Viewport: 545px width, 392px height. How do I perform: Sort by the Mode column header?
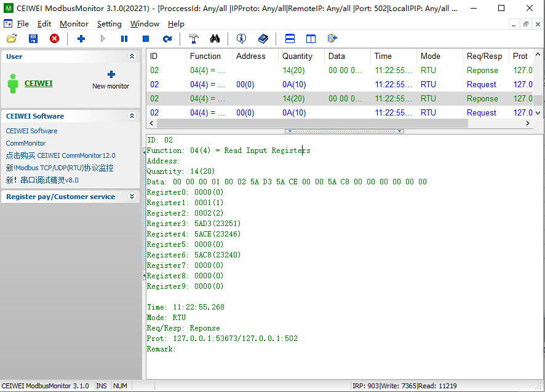click(440, 57)
